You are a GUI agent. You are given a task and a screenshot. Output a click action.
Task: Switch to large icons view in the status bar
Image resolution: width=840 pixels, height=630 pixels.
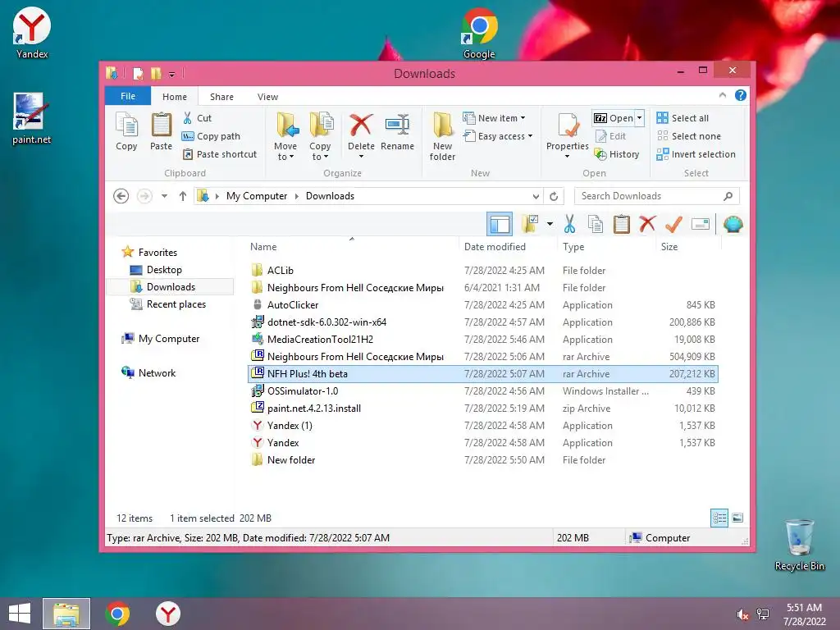[737, 518]
